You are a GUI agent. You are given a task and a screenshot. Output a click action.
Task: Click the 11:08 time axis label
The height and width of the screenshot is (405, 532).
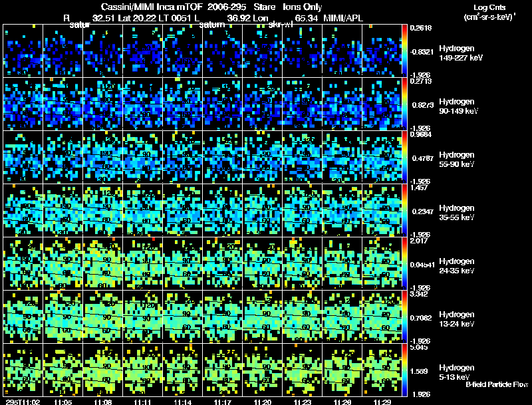[x=103, y=402]
